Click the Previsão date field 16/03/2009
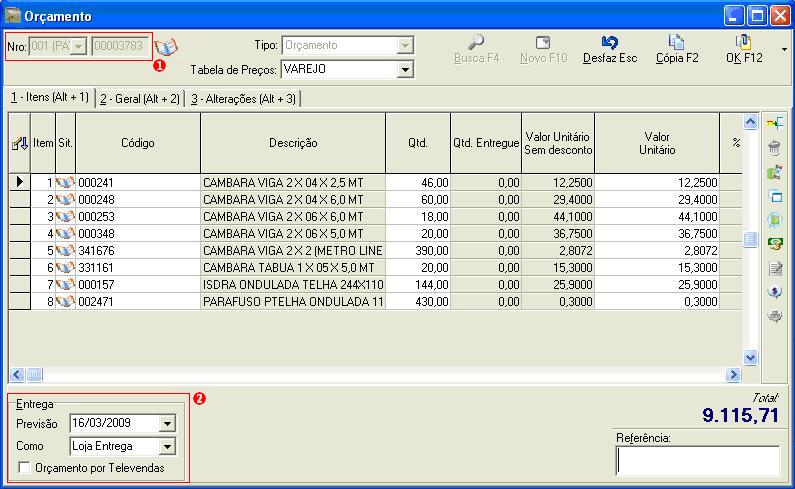The height and width of the screenshot is (489, 795). (114, 423)
